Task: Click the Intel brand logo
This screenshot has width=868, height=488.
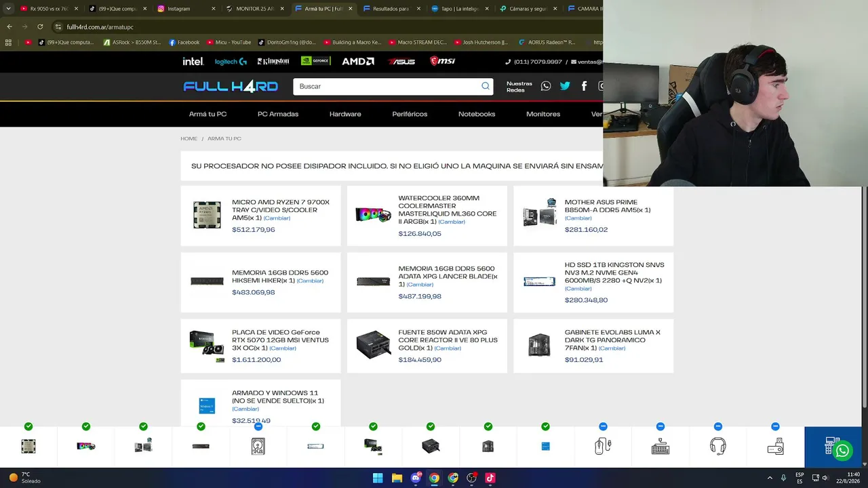Action: [193, 61]
